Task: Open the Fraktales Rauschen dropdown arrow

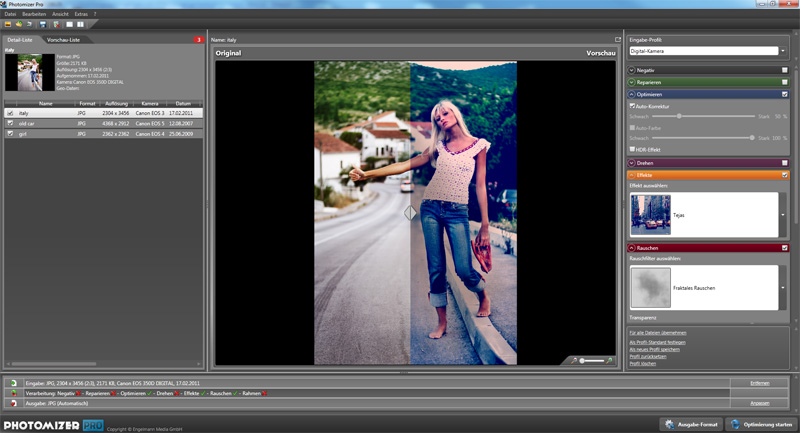Action: pos(783,288)
